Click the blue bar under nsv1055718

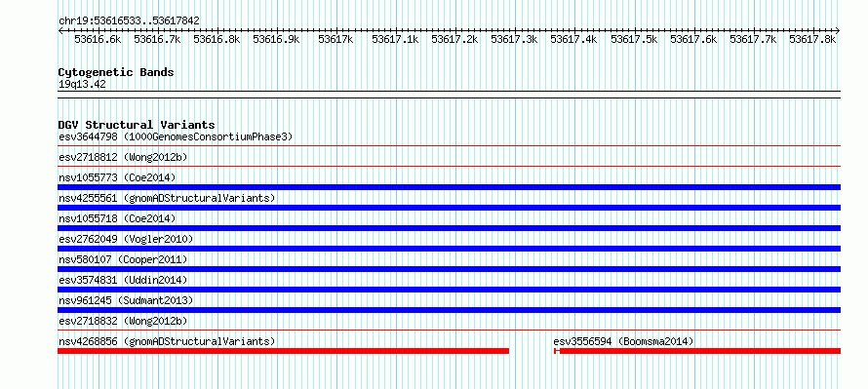(449, 228)
